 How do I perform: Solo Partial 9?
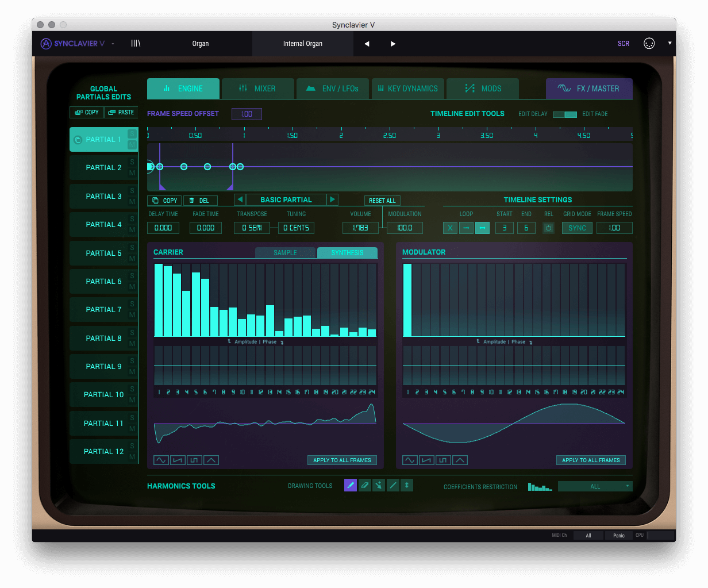click(132, 361)
